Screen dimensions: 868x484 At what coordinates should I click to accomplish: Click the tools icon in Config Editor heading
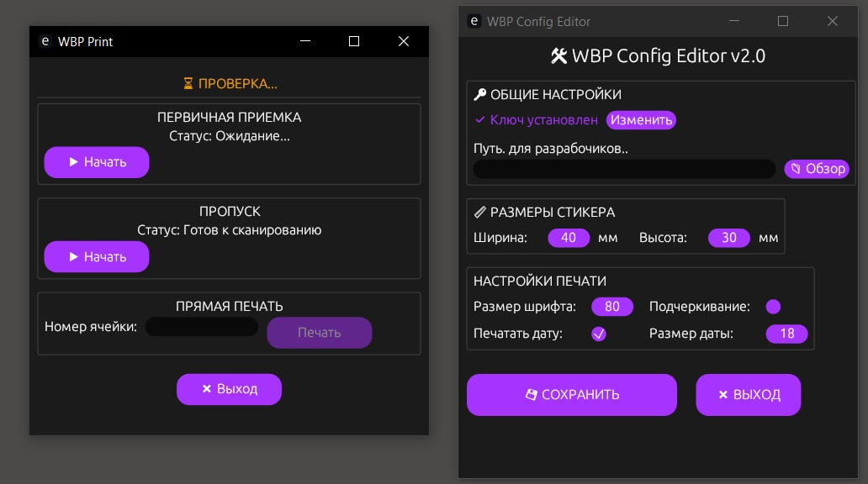(559, 56)
